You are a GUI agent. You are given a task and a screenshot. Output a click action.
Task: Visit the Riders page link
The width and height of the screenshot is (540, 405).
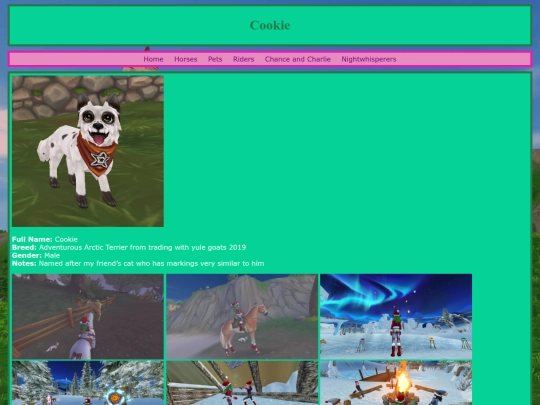[243, 59]
